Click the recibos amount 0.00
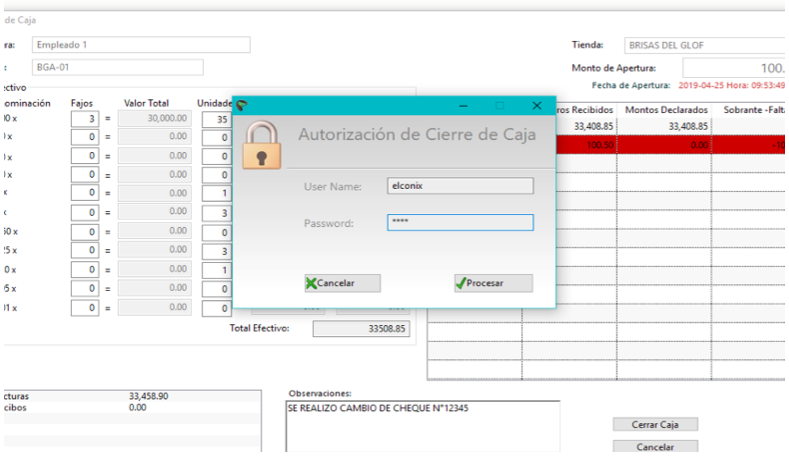 pos(137,408)
